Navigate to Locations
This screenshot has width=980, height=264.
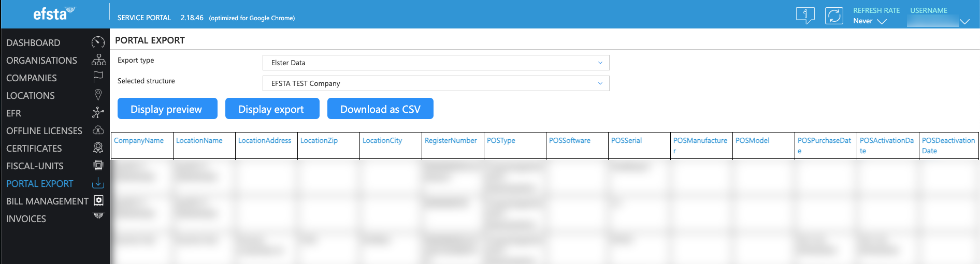point(31,95)
